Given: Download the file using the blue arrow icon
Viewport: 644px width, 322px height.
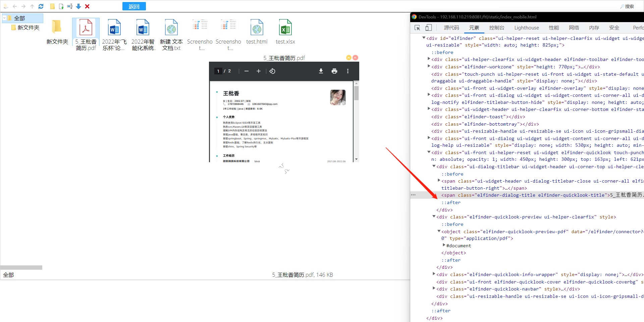Looking at the screenshot, I should (x=78, y=6).
